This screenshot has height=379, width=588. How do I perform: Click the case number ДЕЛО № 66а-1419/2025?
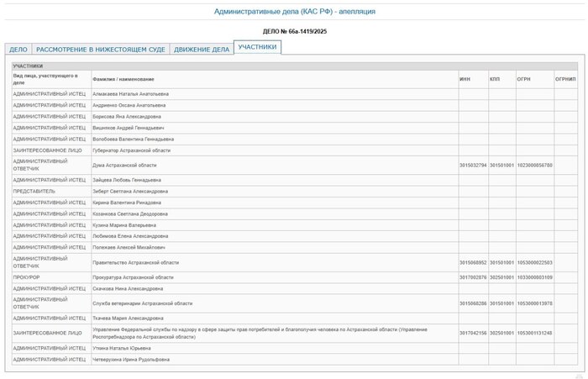(x=293, y=31)
